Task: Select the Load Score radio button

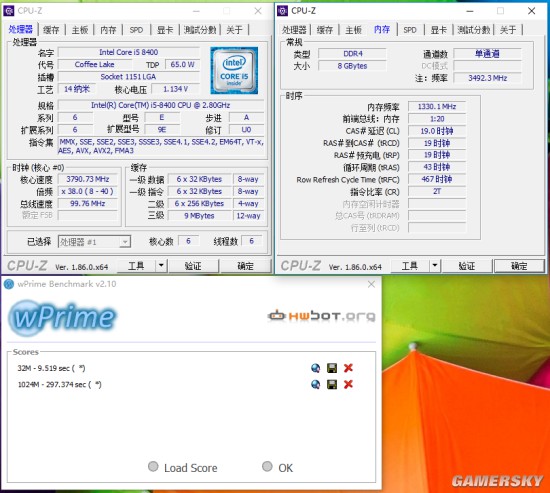Action: pos(153,466)
